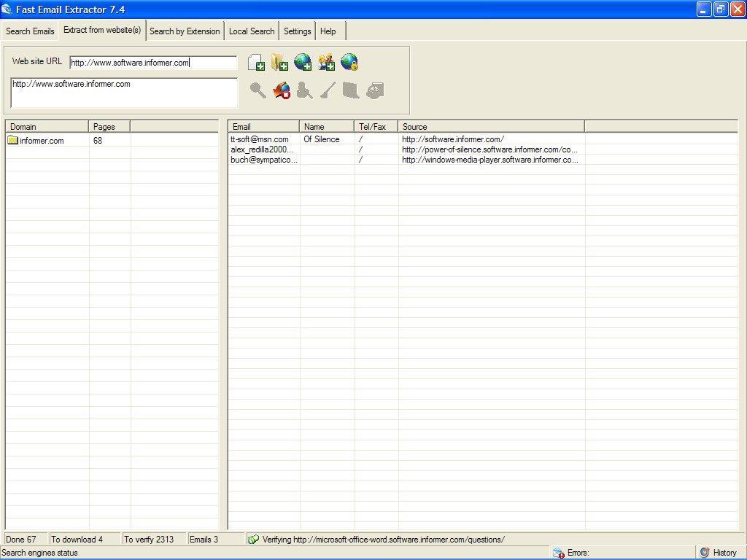The height and width of the screenshot is (560, 747).
Task: Click the Errors icon in status bar
Action: pyautogui.click(x=558, y=553)
